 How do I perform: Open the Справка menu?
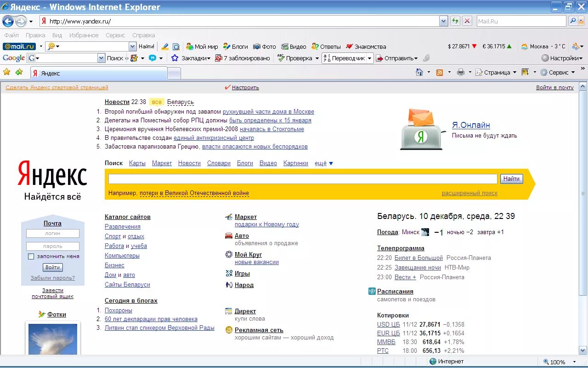click(143, 35)
